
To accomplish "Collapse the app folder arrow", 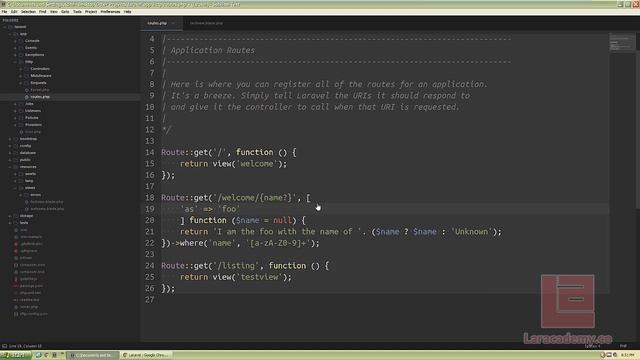I will coord(10,34).
